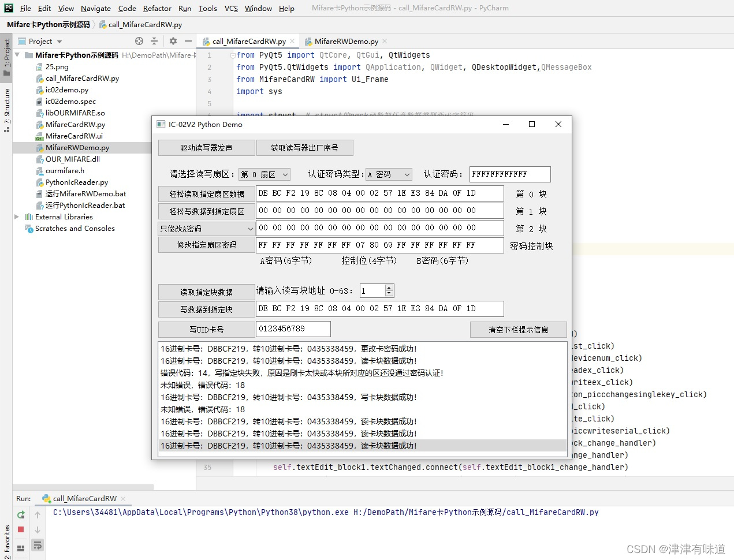
Task: Click the 获取读写器出厂序号 button
Action: pyautogui.click(x=304, y=148)
